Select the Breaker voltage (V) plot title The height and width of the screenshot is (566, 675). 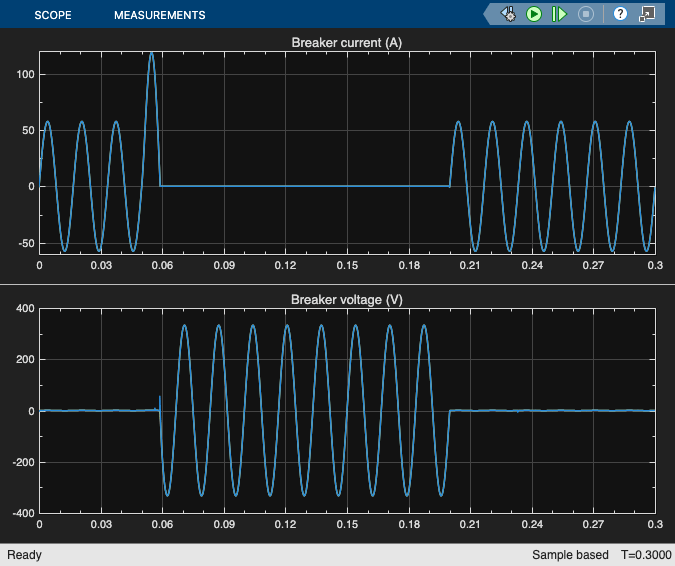tap(347, 300)
